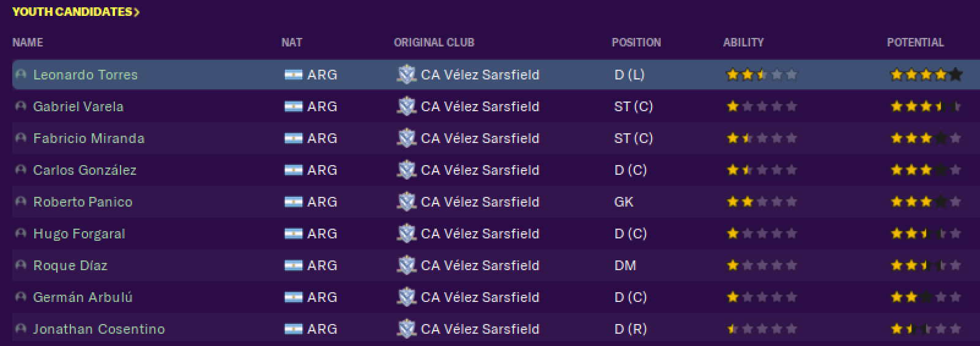Click Vélez Sarsfield club badge in Hugo Forgaral row
980x346 pixels.
coord(406,234)
